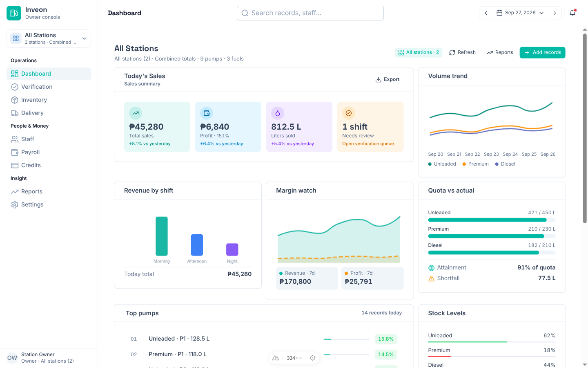Image resolution: width=588 pixels, height=368 pixels.
Task: Open Dashboard in sidebar
Action: 49,74
